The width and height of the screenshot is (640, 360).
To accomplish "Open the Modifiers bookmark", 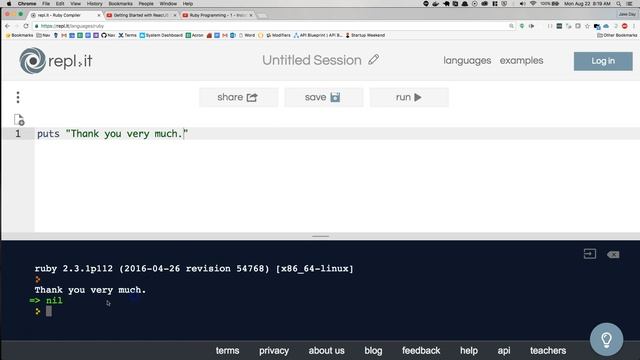I will [278, 36].
